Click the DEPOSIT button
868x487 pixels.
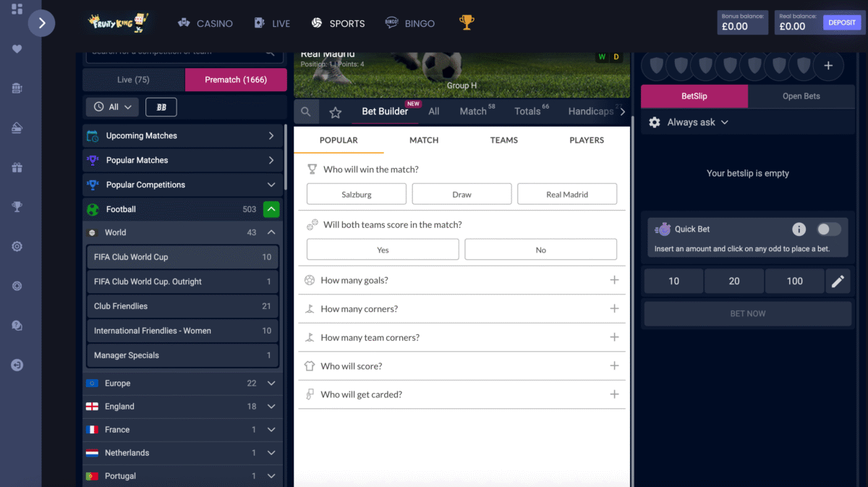coord(842,22)
